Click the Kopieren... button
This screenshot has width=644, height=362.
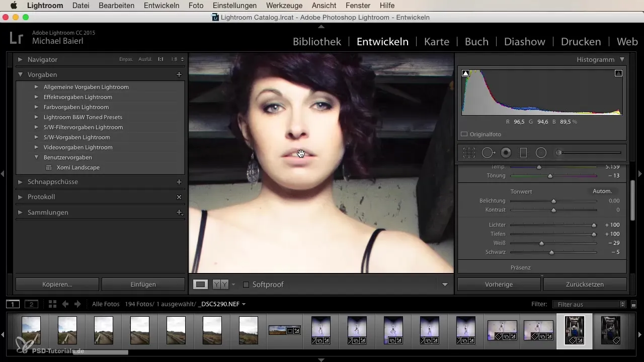pyautogui.click(x=57, y=284)
